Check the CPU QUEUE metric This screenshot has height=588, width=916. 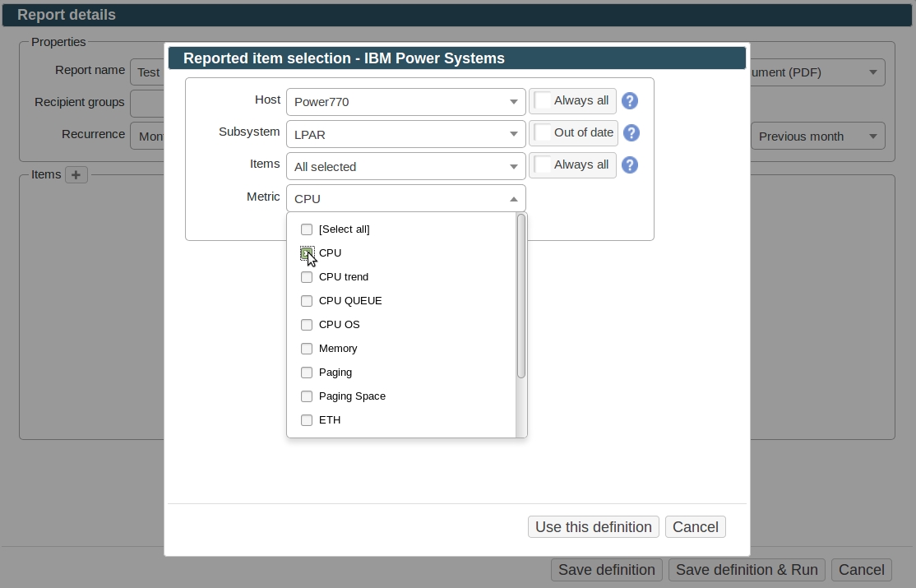[x=307, y=301]
